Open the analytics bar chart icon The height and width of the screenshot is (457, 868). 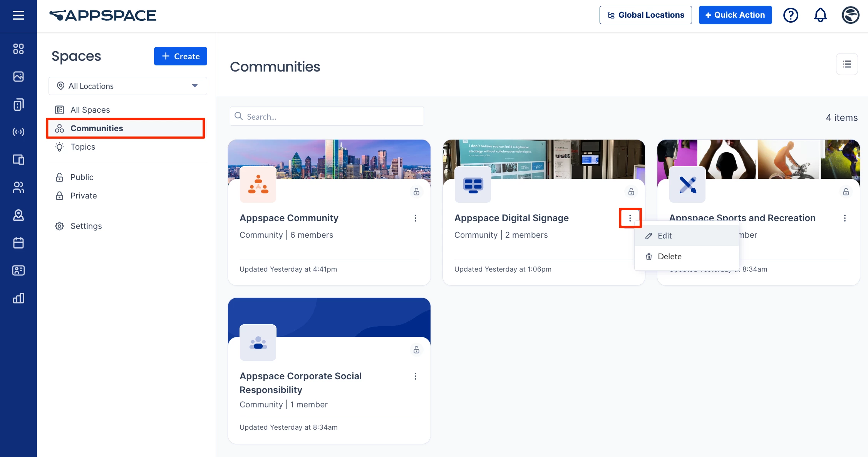tap(18, 298)
